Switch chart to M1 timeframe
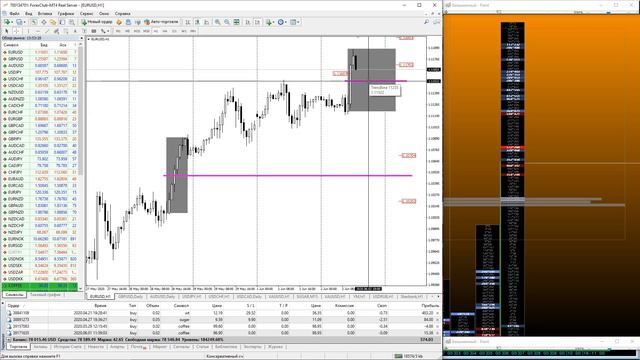Image resolution: width=640 pixels, height=360 pixels. [x=118, y=31]
